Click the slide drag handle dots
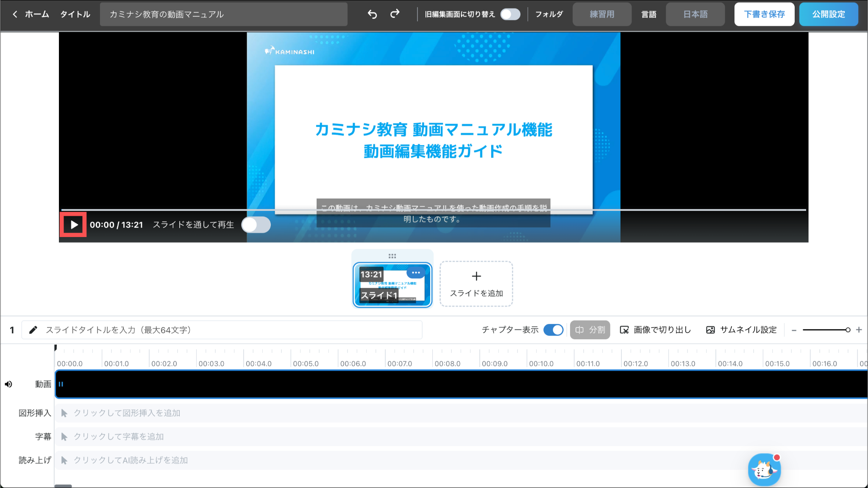The image size is (868, 488). pos(392,256)
